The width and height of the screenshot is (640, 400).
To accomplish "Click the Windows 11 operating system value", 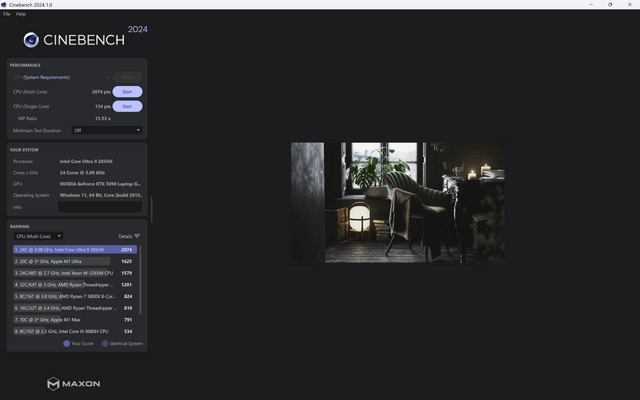I will [101, 196].
